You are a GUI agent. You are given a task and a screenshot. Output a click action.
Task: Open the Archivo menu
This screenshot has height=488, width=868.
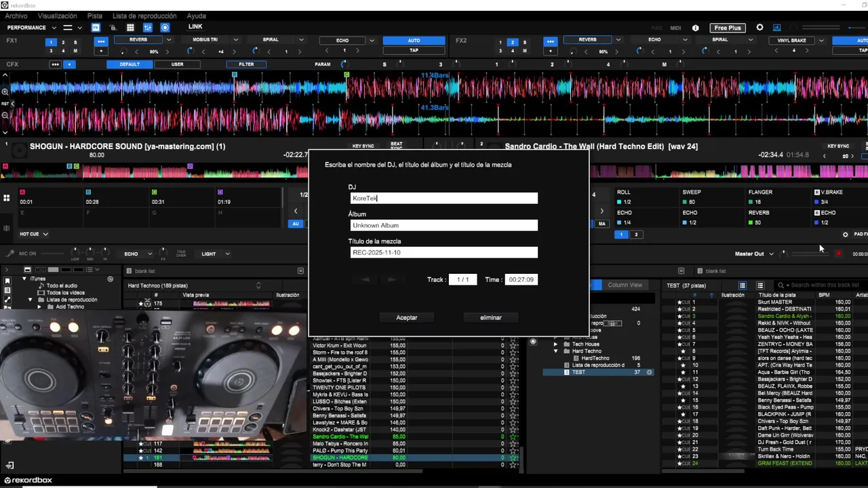pos(16,16)
